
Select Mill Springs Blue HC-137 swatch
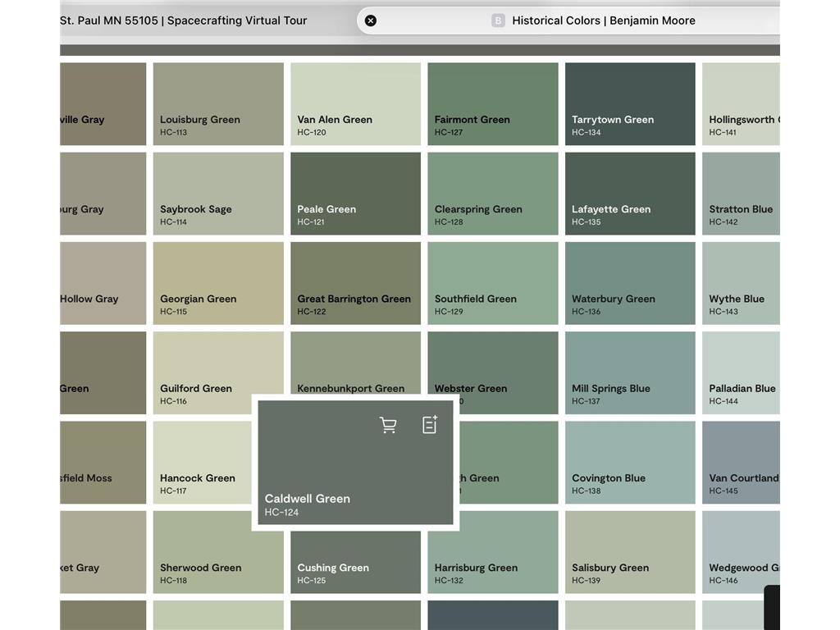[x=630, y=373]
